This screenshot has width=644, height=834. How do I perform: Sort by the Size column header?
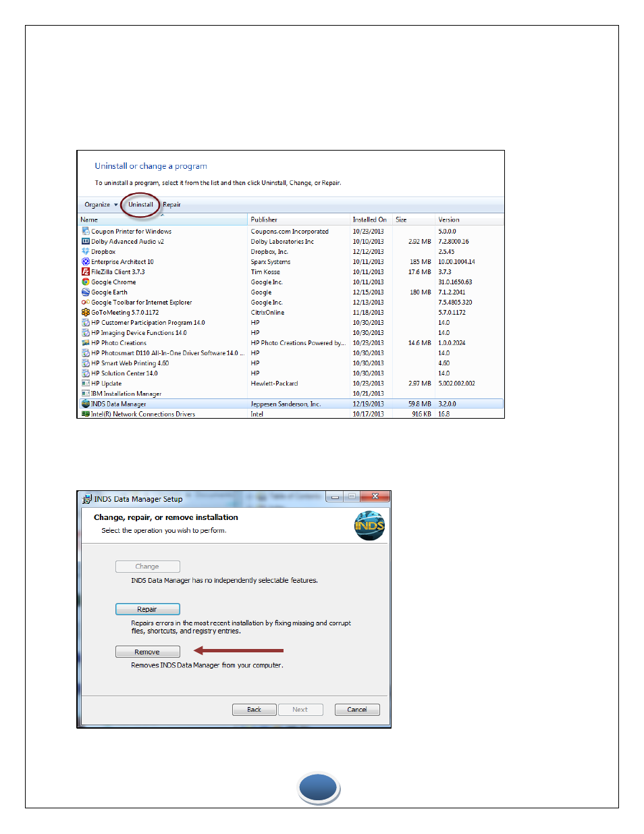tap(414, 219)
